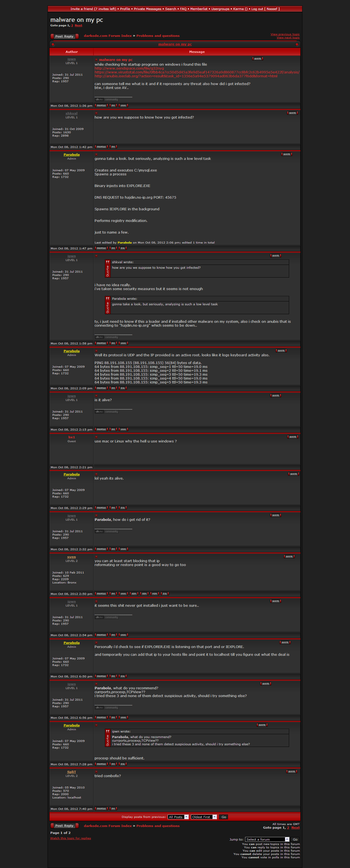Expand the 'Oldest First' sort dropdown

pos(204,817)
